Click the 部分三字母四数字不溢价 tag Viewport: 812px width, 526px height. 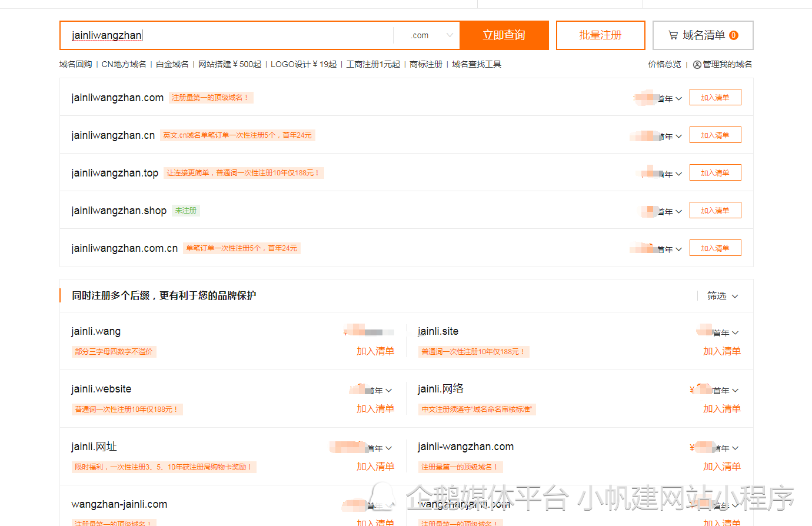tap(114, 352)
